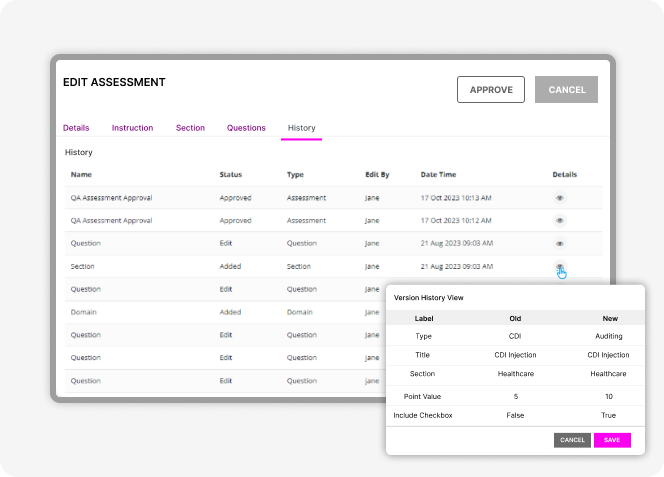View details of 10:12 AM QA Assessment Approval
This screenshot has width=664, height=477.
[560, 221]
